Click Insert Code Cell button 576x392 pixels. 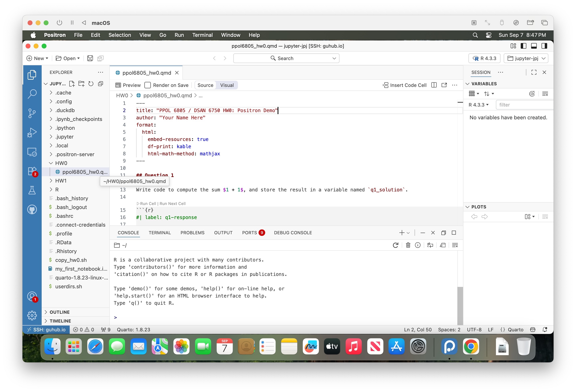point(405,85)
